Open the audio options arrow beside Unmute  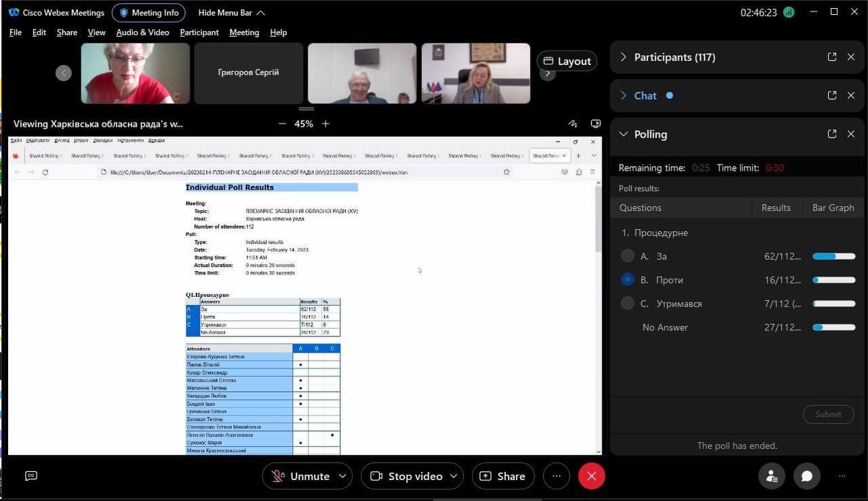click(x=342, y=476)
